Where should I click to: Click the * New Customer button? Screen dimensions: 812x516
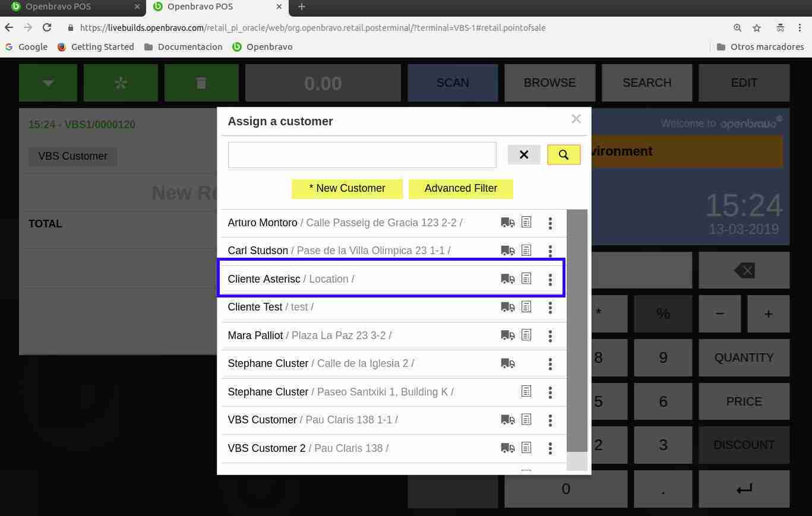347,188
